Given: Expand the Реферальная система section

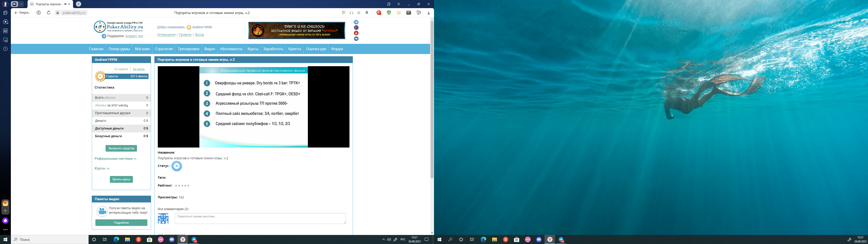Looking at the screenshot, I should (116, 158).
